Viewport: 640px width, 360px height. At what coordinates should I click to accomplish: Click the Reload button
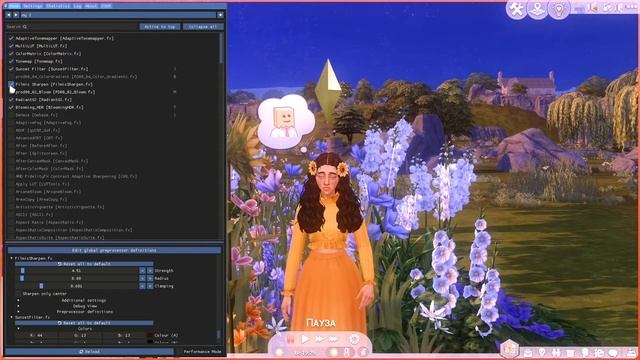tap(89, 351)
